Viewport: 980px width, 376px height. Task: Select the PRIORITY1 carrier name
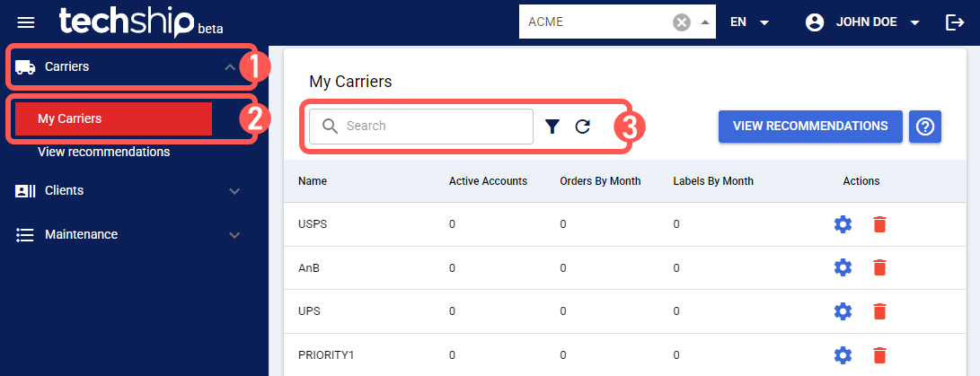point(326,355)
